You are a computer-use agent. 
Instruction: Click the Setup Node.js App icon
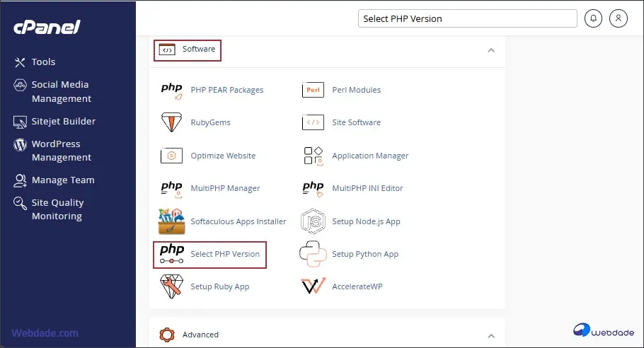point(313,221)
